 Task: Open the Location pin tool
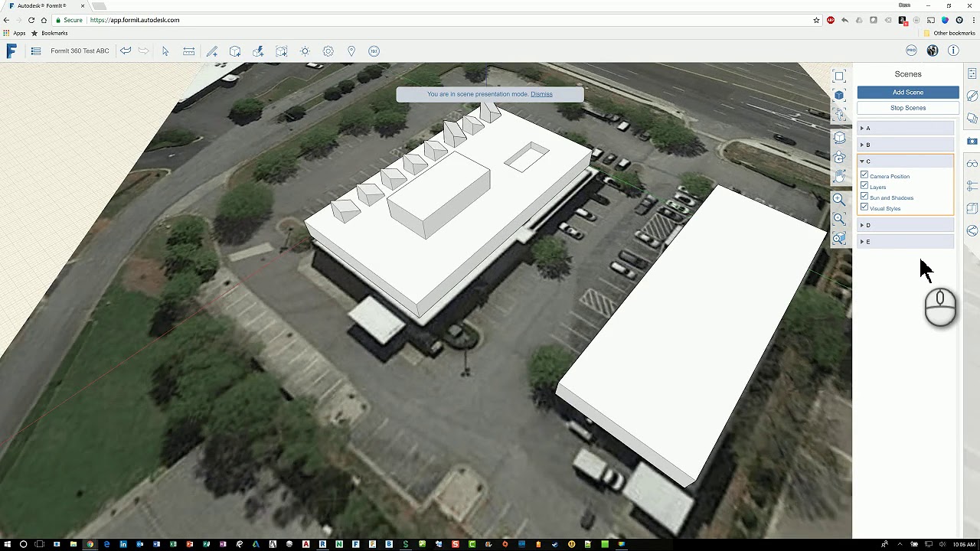click(351, 51)
